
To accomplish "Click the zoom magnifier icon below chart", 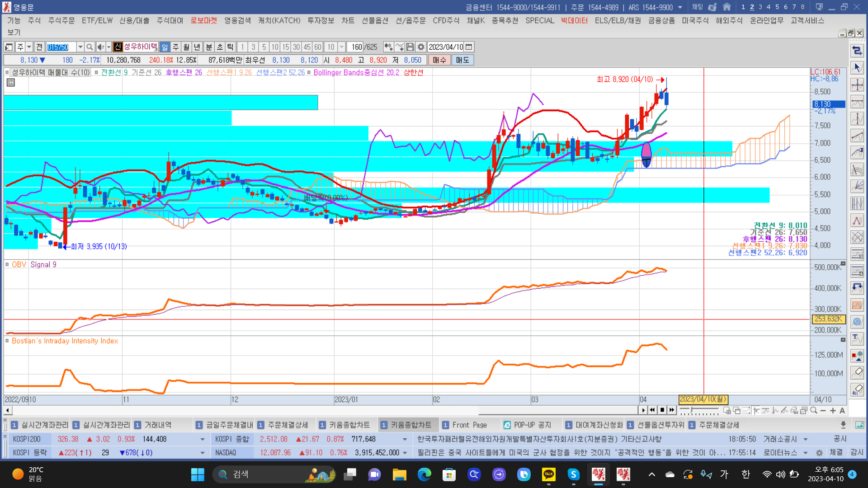I will [x=814, y=410].
